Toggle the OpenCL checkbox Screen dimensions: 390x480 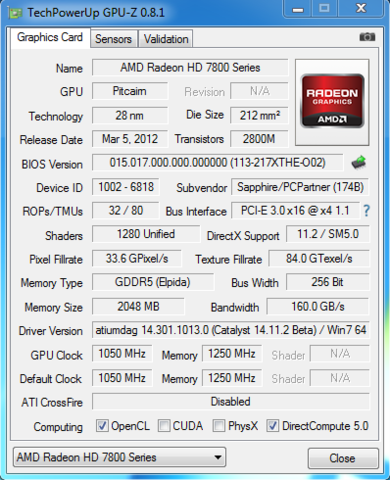pyautogui.click(x=102, y=426)
